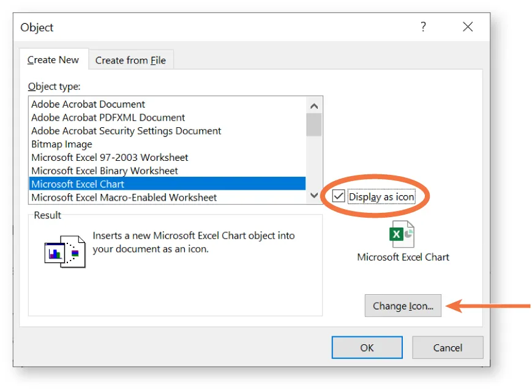532x392 pixels.
Task: Click the OK button
Action: pos(366,347)
